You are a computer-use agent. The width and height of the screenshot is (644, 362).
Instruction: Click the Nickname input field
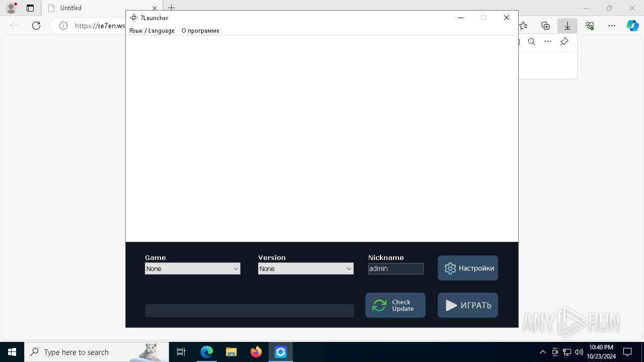(x=396, y=268)
